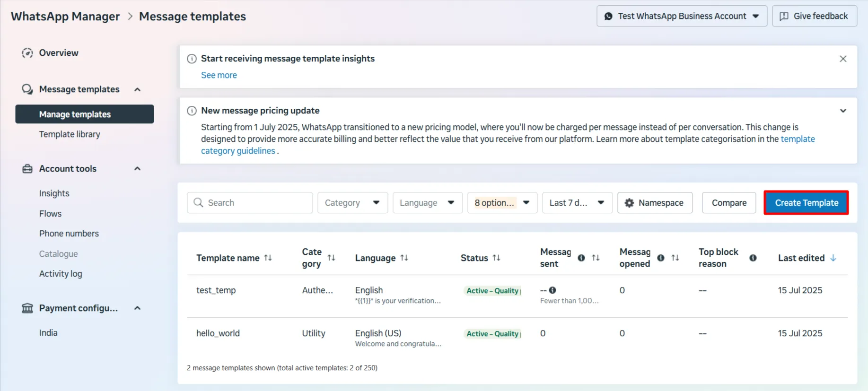The height and width of the screenshot is (391, 868).
Task: Sort by Messages sent arrows
Action: point(596,258)
